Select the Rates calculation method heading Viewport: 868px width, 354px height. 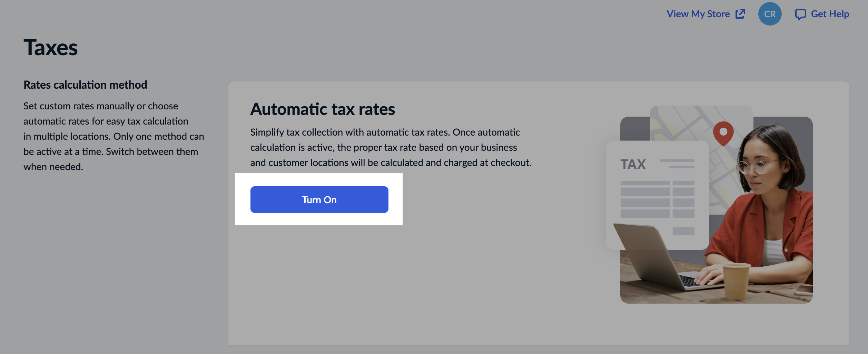click(x=85, y=85)
